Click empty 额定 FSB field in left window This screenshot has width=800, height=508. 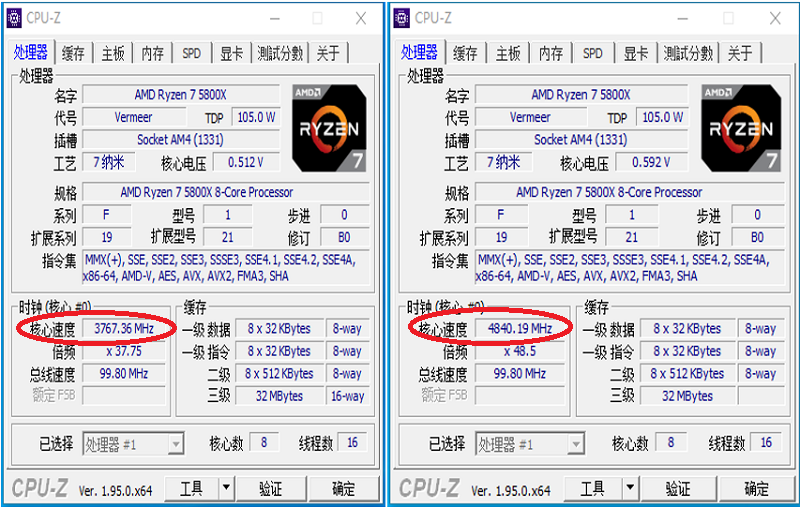click(x=124, y=396)
